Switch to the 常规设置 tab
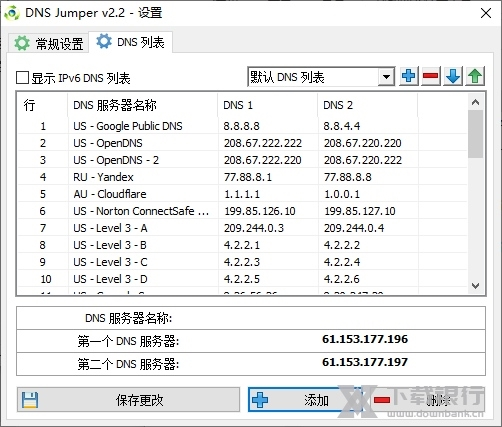 [x=49, y=43]
